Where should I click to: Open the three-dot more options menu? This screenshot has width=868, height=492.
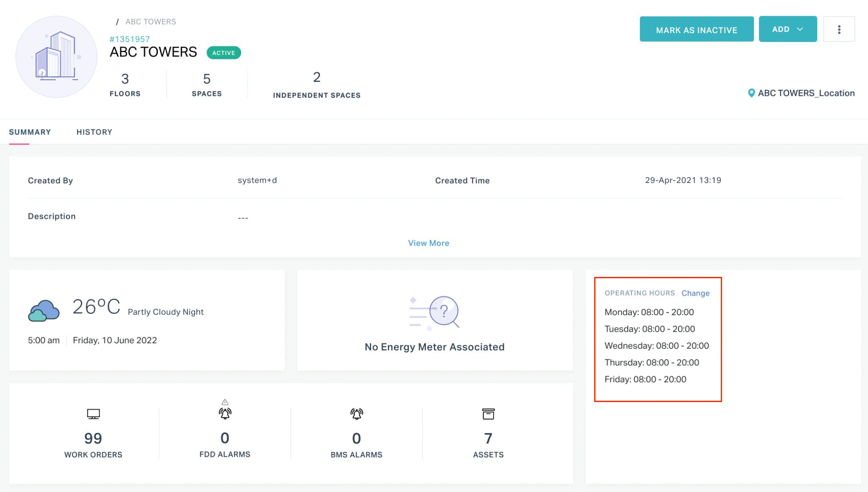coord(839,29)
